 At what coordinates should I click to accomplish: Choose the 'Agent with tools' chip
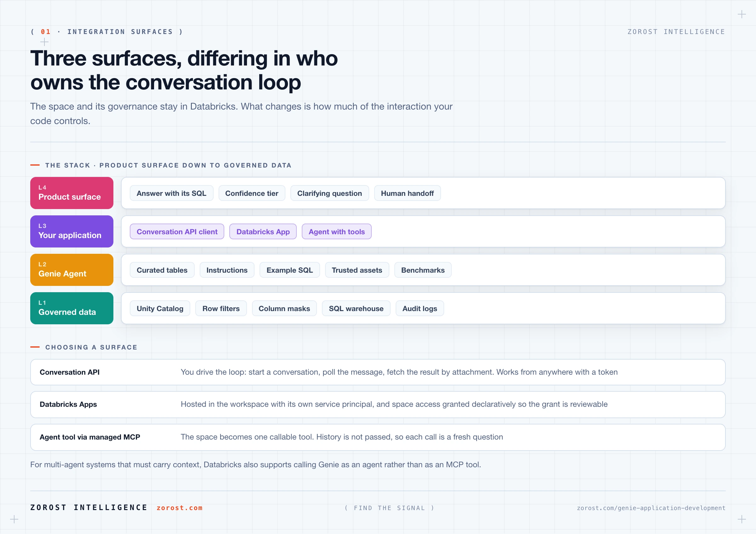point(336,232)
